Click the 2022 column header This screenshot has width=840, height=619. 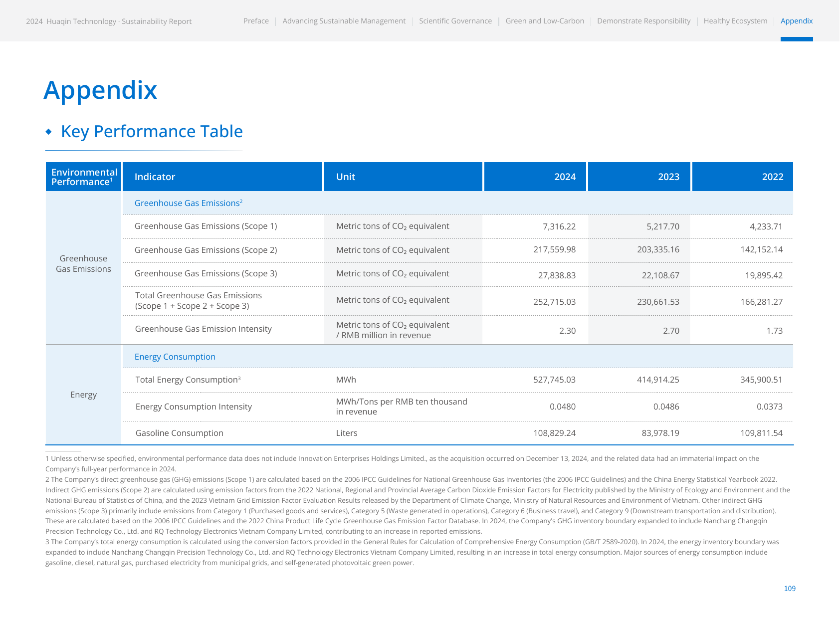[743, 177]
